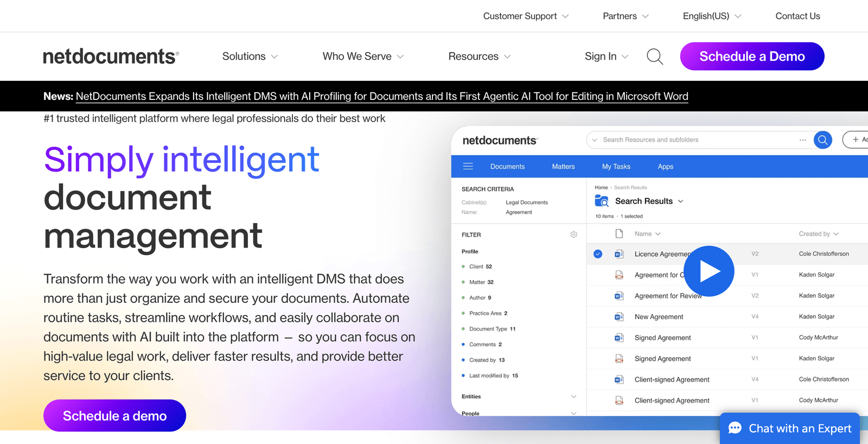Sort by the Name column
This screenshot has width=868, height=444.
(647, 234)
